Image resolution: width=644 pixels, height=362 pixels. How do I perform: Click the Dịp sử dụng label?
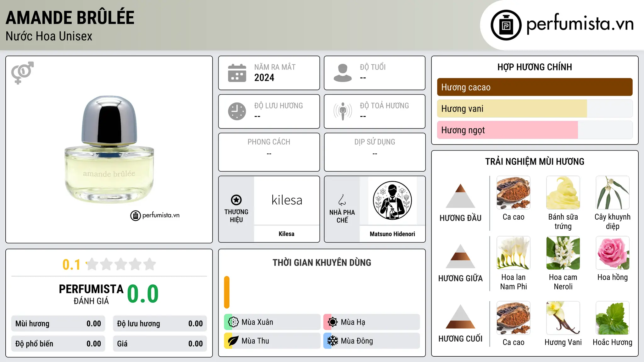click(375, 142)
